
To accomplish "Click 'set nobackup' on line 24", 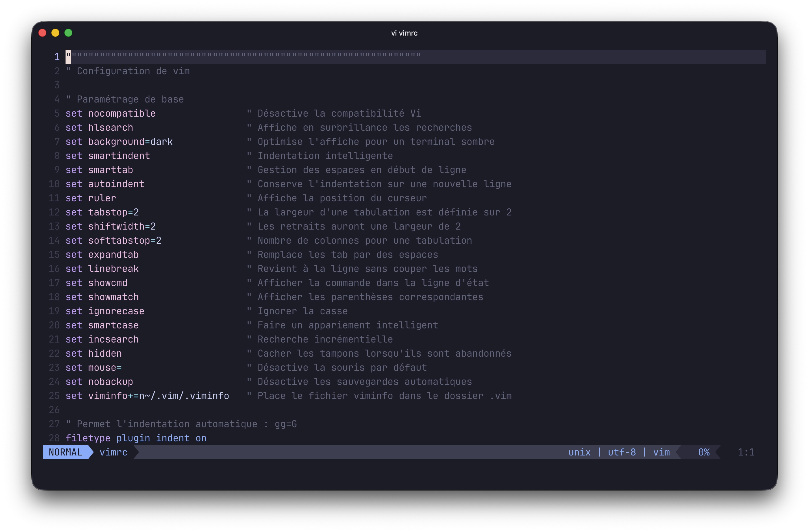I will (x=99, y=381).
